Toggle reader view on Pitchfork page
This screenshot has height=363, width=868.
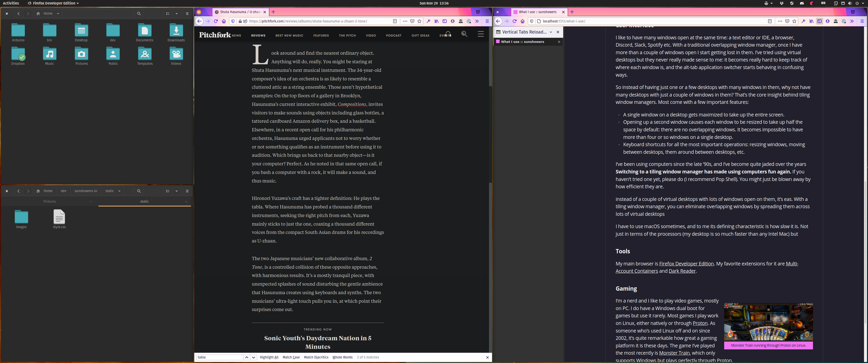[x=395, y=21]
